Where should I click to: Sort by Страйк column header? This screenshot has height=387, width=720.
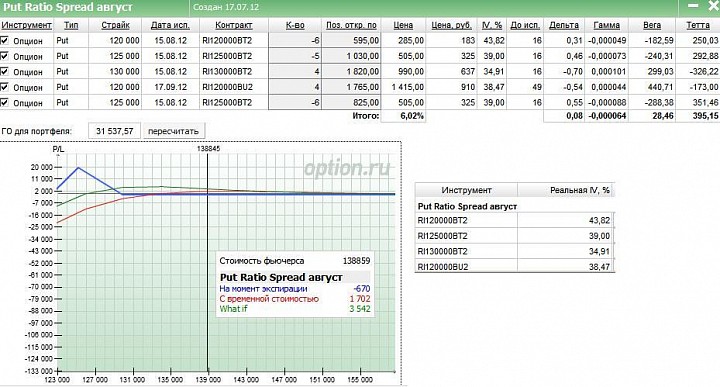coord(115,25)
